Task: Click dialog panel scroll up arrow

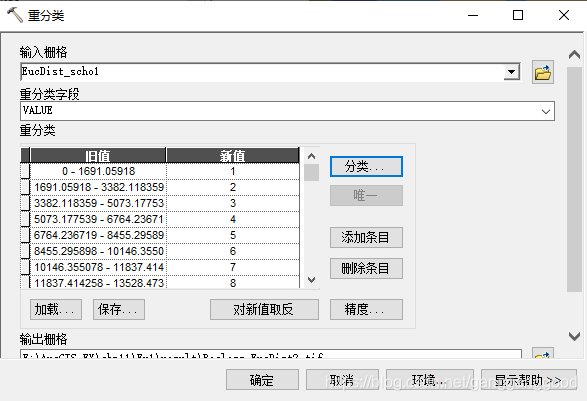Action: pos(574,55)
